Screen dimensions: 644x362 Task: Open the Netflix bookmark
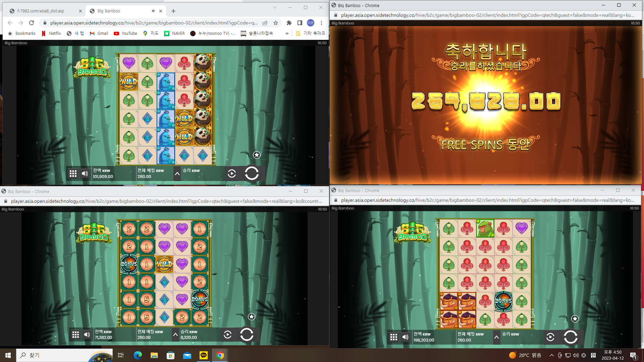pyautogui.click(x=51, y=33)
